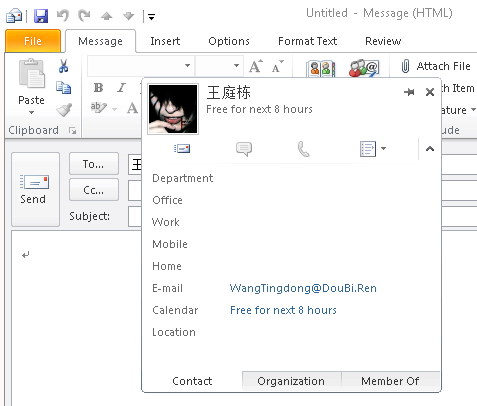Click the Paste clipboard icon
This screenshot has width=477, height=406.
(31, 73)
